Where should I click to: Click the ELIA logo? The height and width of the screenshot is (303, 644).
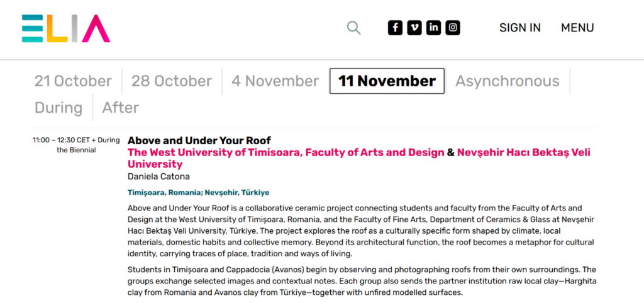pos(66,28)
